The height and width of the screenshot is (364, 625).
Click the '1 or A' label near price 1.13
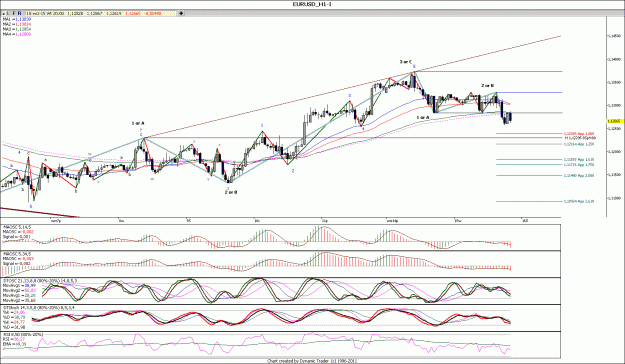tap(423, 117)
